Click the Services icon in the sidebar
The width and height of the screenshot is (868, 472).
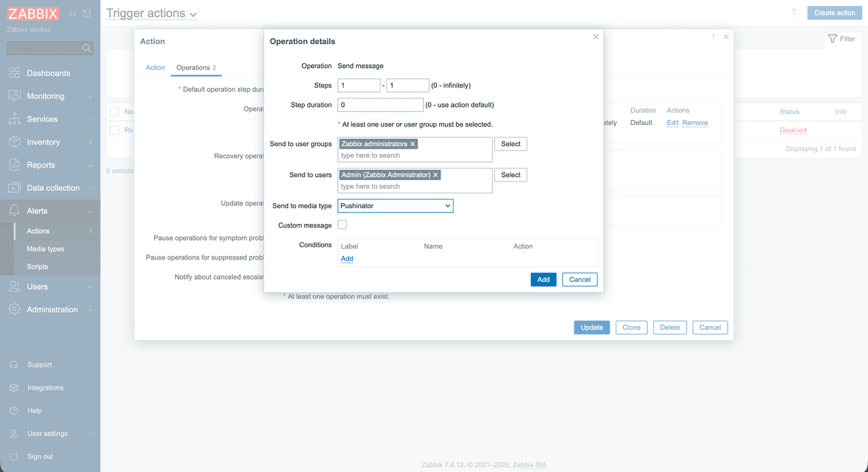(x=14, y=119)
